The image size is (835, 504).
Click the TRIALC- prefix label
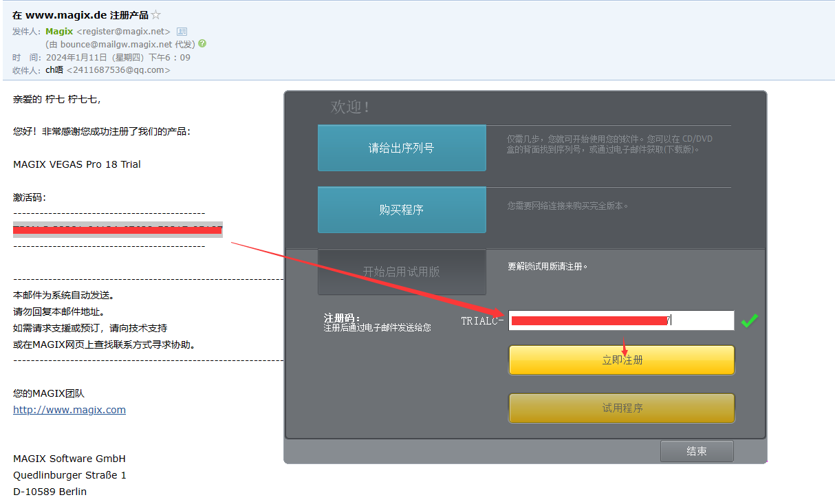click(482, 321)
